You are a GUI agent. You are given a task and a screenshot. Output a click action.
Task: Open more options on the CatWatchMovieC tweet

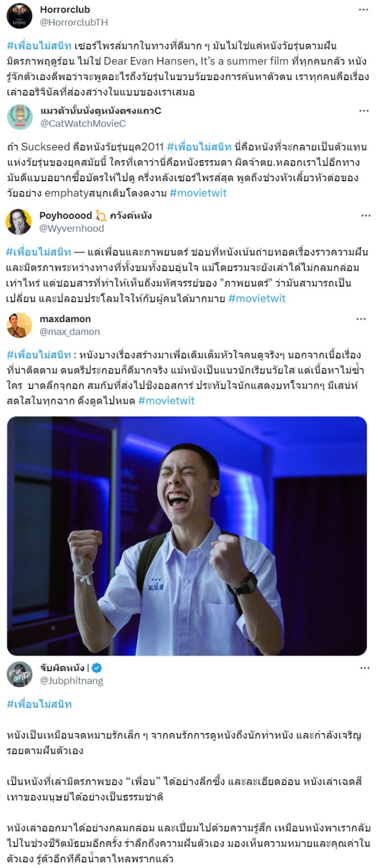(364, 111)
